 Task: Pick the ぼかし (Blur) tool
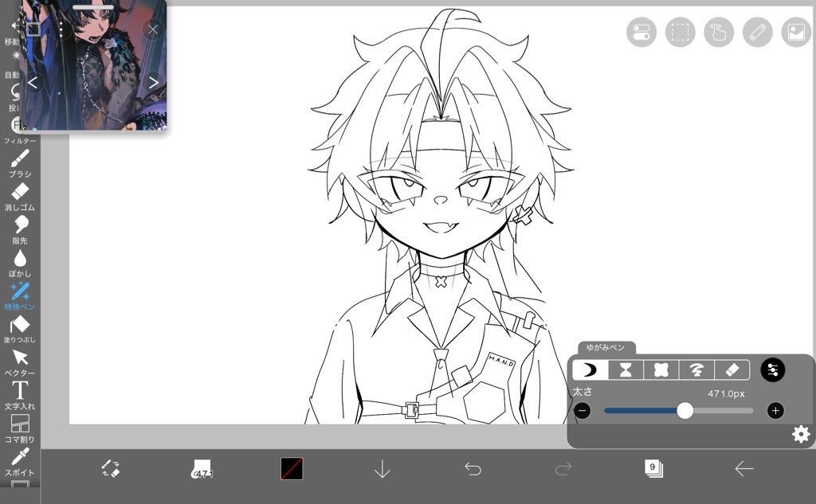(x=20, y=260)
